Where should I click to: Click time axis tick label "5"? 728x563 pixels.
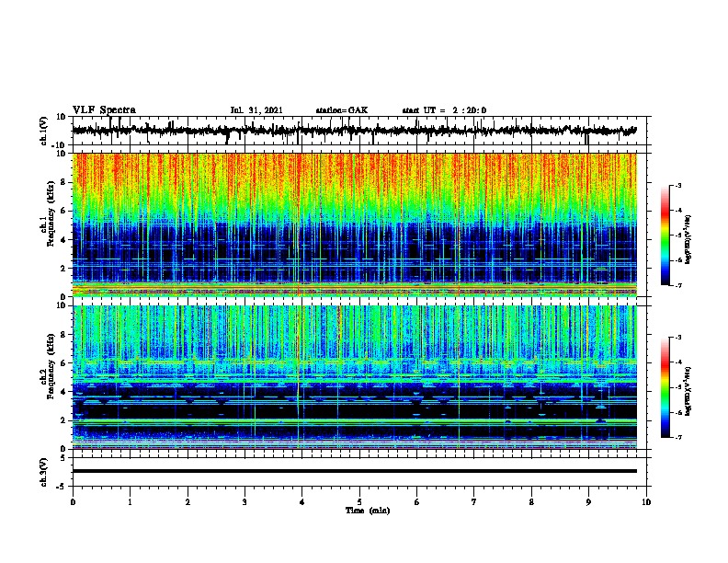point(359,501)
